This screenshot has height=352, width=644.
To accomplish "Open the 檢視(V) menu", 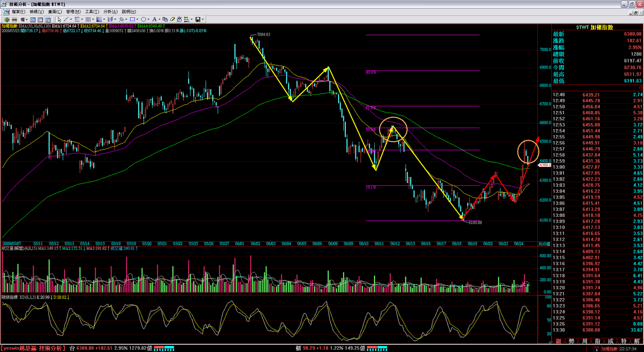I will tap(37, 12).
